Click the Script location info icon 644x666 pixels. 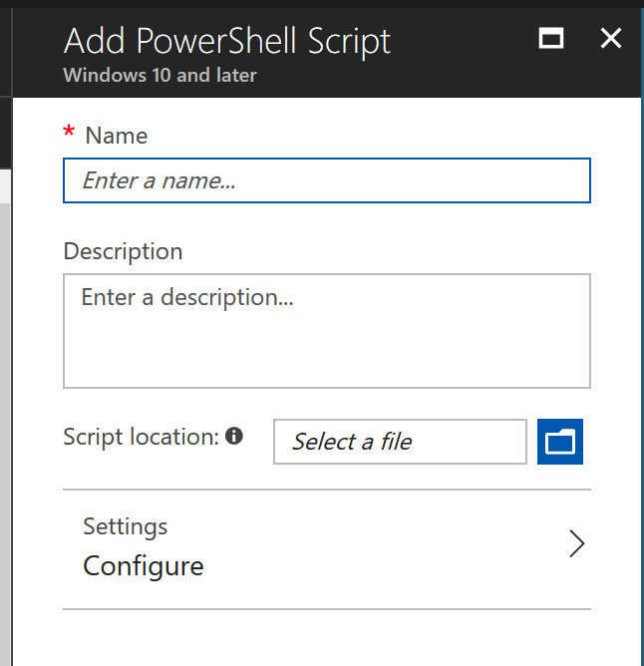point(234,436)
